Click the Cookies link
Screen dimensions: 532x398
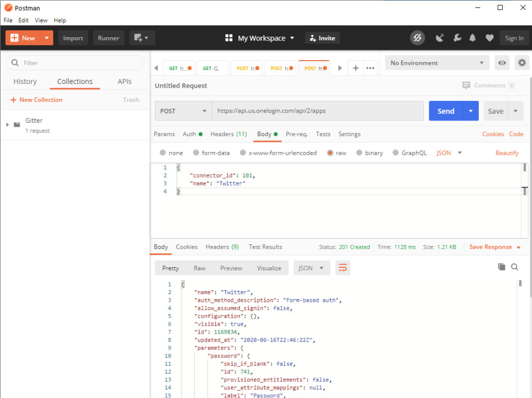click(493, 134)
